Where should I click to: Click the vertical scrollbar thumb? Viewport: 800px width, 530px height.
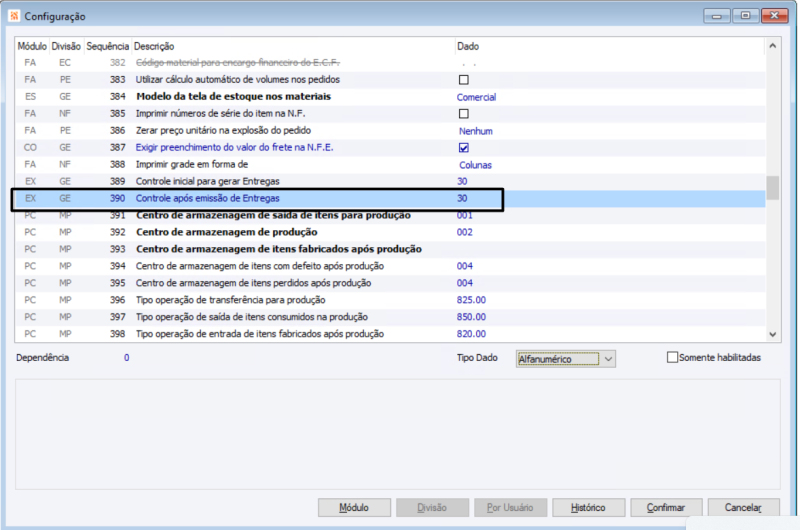pos(772,188)
